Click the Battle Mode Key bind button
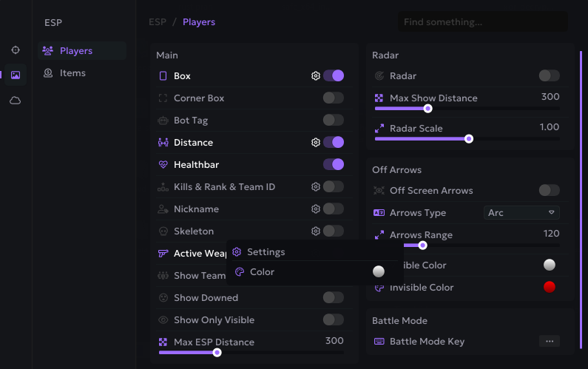588x369 pixels. tap(549, 342)
